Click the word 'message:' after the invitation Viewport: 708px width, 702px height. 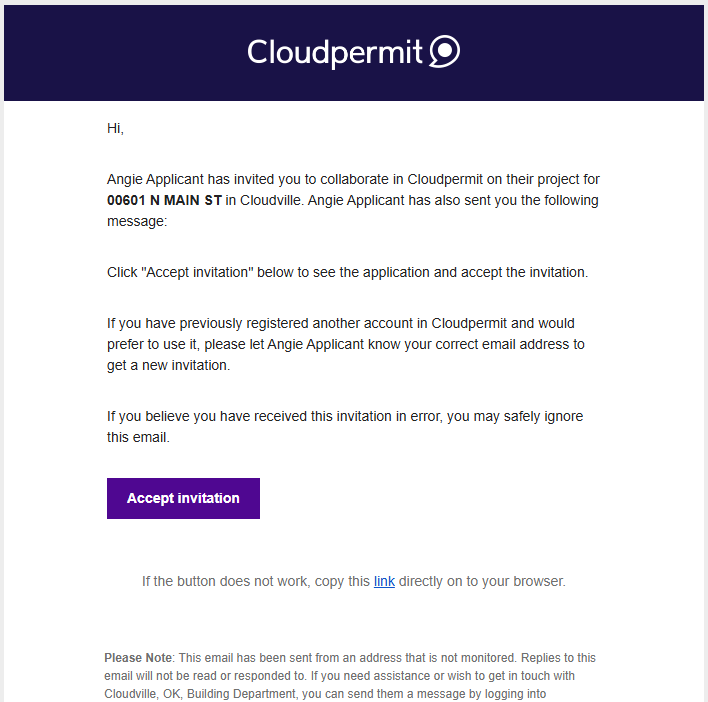pos(137,221)
